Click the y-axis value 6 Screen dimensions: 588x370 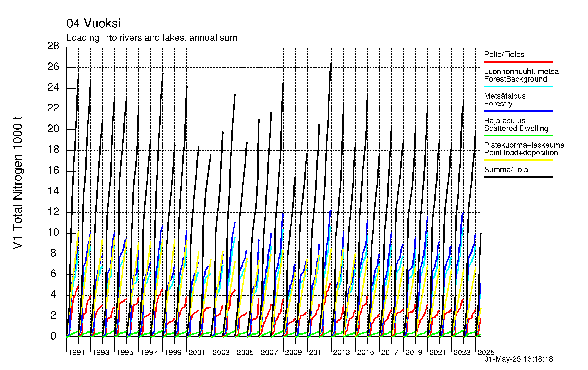pos(53,274)
